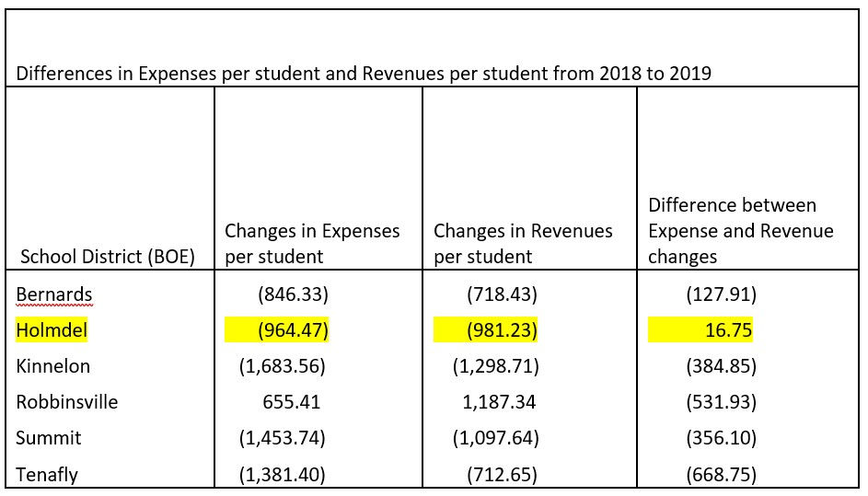The width and height of the screenshot is (868, 496).
Task: Click the Tenafly district name cell
Action: [47, 475]
